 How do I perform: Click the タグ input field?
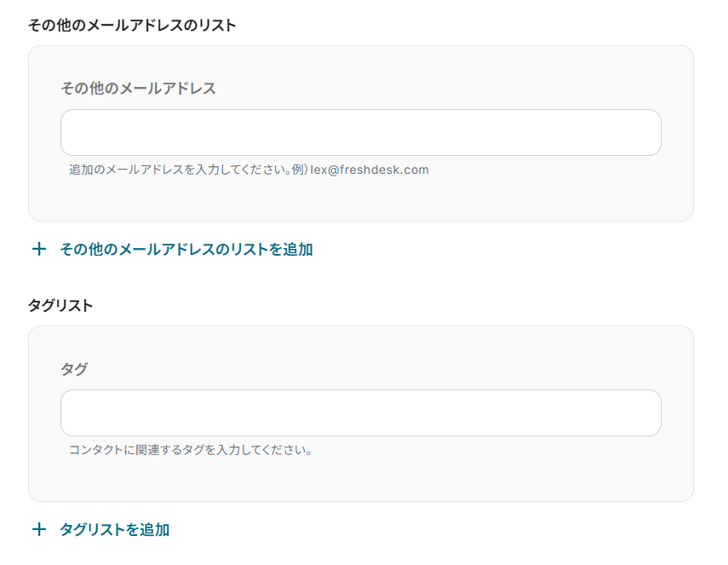(361, 412)
